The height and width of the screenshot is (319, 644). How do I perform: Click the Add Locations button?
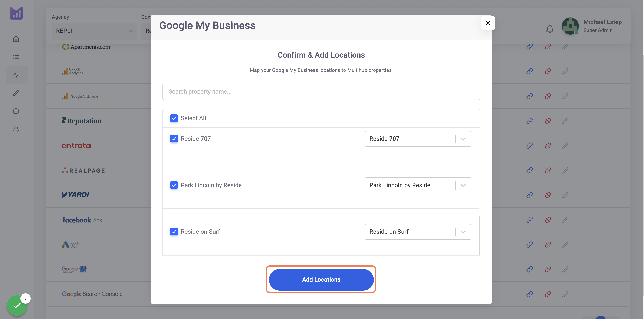coord(321,280)
